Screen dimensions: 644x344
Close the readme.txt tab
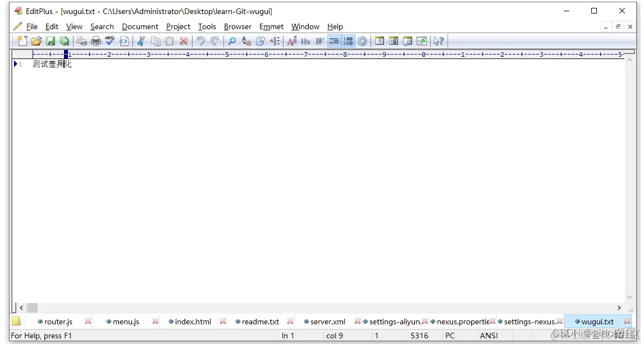(290, 322)
